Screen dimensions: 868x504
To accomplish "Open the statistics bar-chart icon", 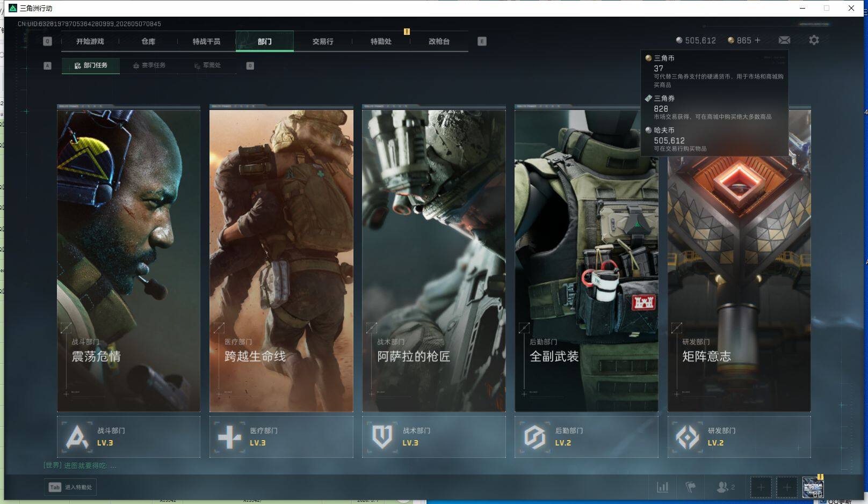I will point(663,487).
